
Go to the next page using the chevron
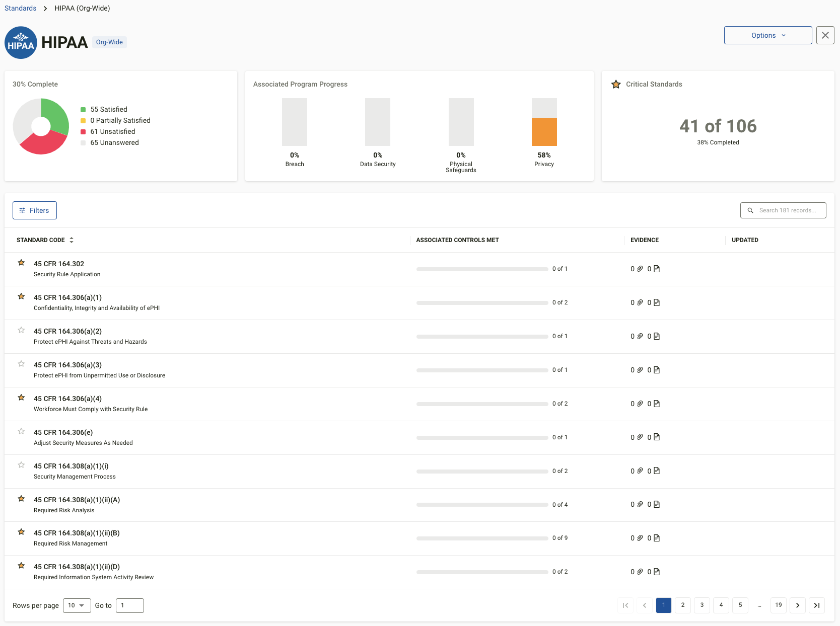pyautogui.click(x=797, y=605)
